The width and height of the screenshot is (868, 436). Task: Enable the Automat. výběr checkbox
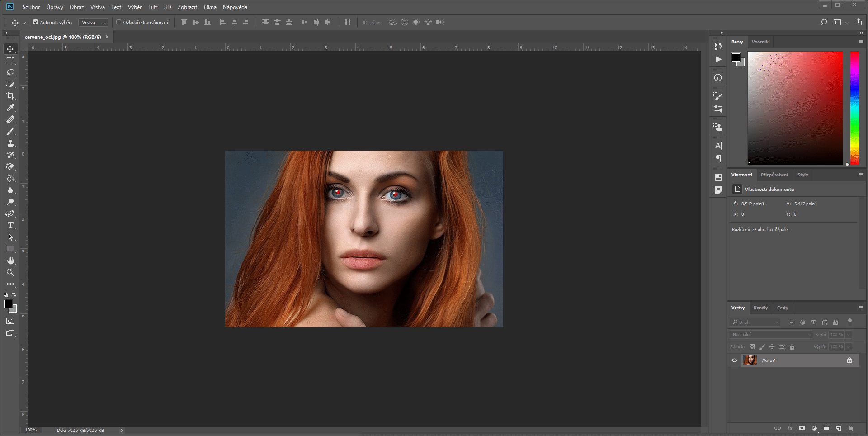click(x=35, y=22)
